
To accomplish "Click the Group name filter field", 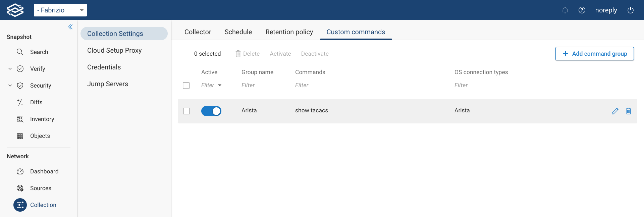I will point(258,85).
